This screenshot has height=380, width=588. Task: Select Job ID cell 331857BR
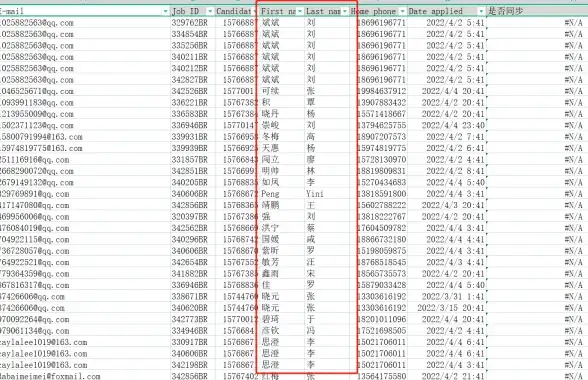click(189, 160)
